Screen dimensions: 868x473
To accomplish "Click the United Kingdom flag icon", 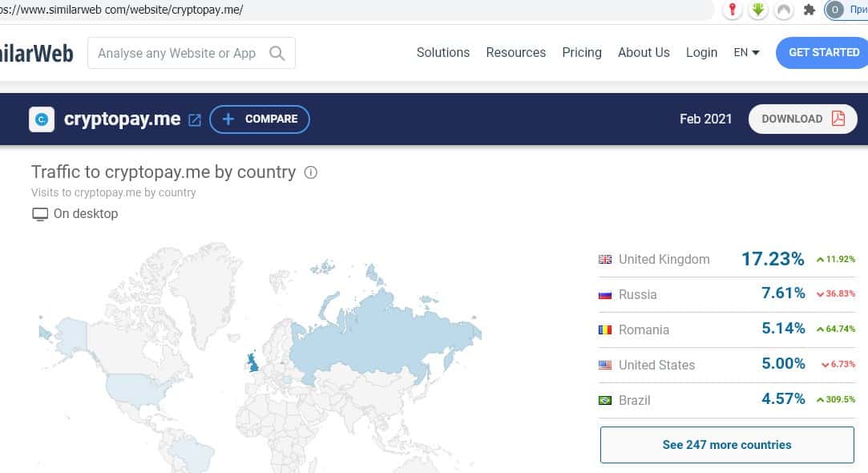I will (x=605, y=259).
